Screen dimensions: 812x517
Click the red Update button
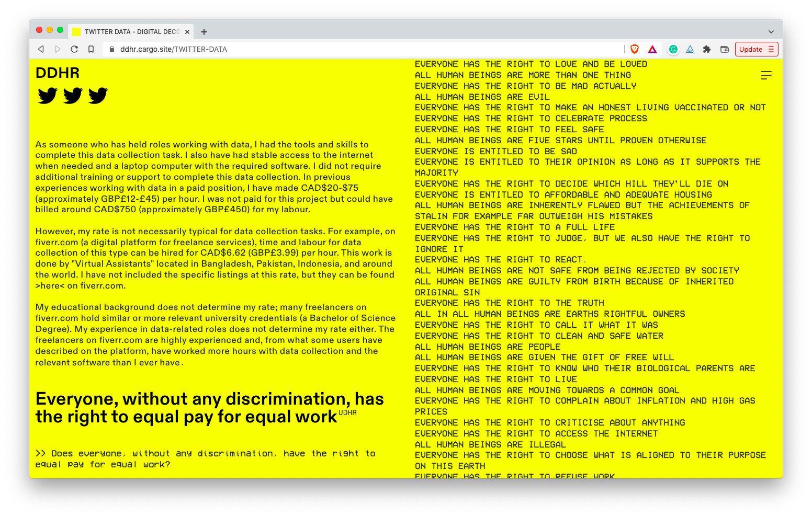click(x=757, y=49)
